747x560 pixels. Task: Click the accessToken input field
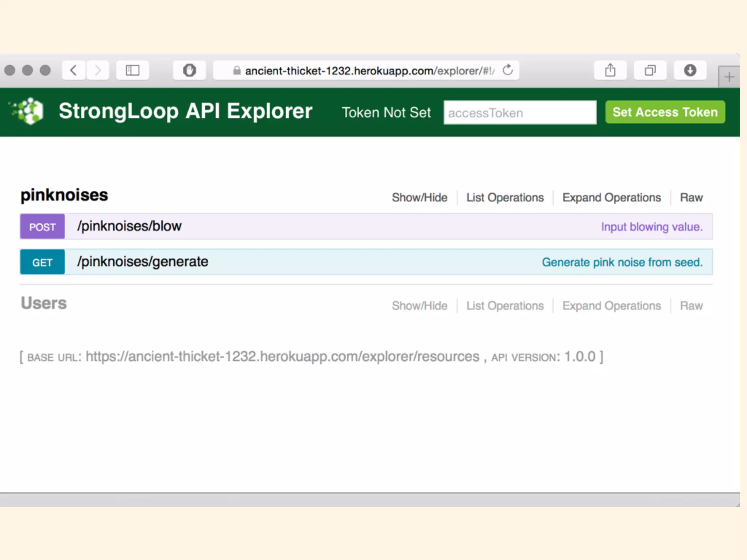[519, 113]
